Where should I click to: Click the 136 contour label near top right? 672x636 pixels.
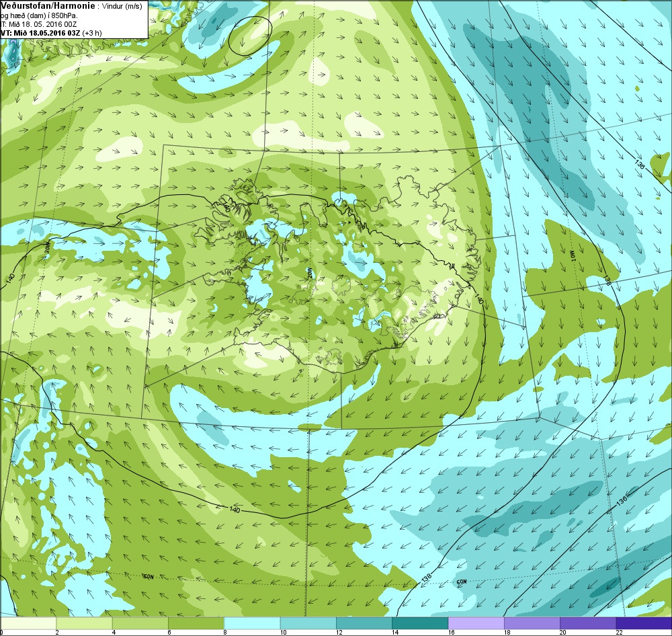tap(640, 164)
